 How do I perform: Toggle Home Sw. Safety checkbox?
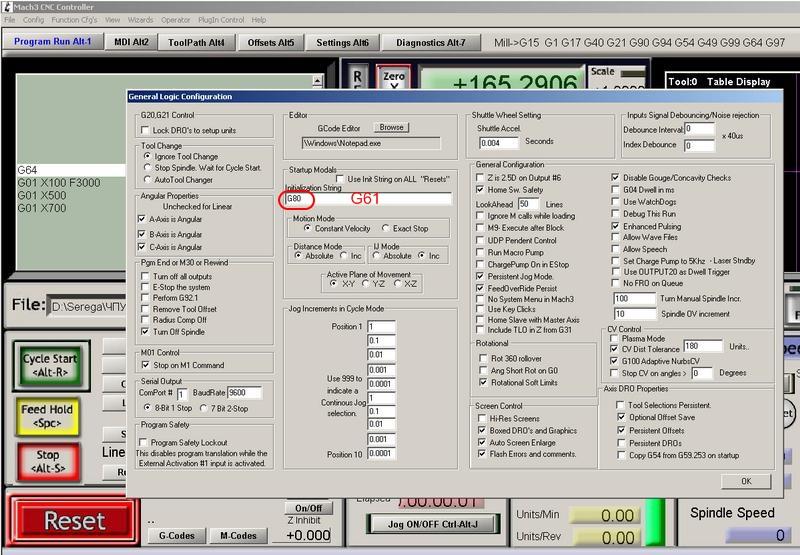(482, 190)
